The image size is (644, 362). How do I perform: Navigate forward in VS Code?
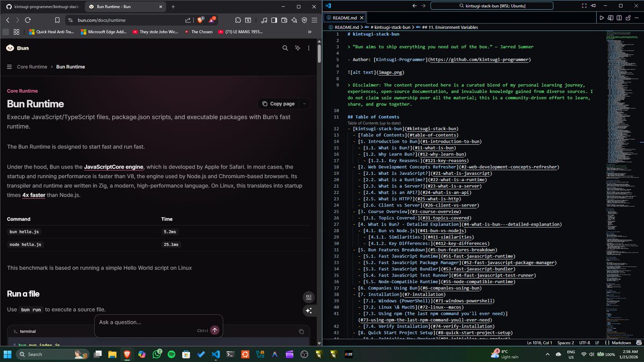coord(423,5)
